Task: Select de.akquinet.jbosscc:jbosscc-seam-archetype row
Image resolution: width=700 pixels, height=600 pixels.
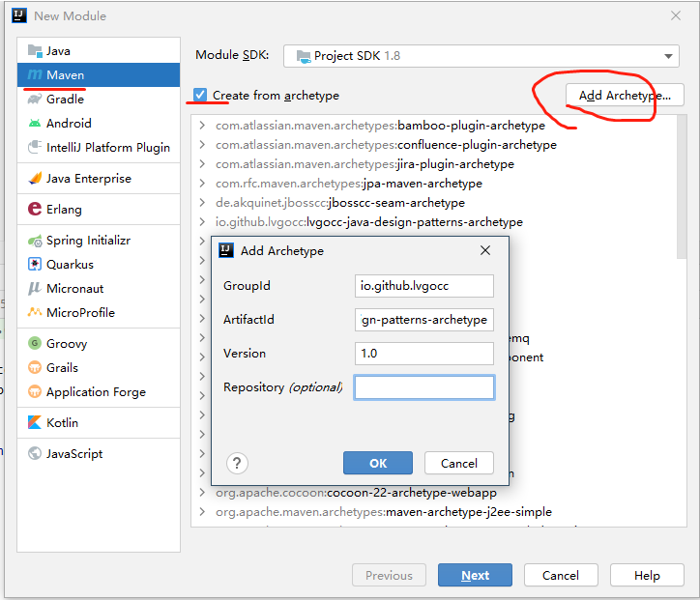Action: point(340,203)
